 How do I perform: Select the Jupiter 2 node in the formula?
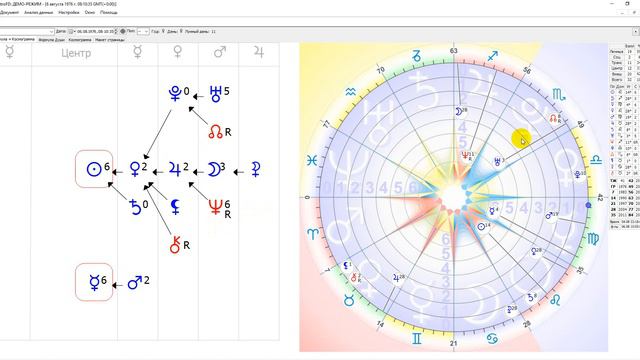click(178, 168)
